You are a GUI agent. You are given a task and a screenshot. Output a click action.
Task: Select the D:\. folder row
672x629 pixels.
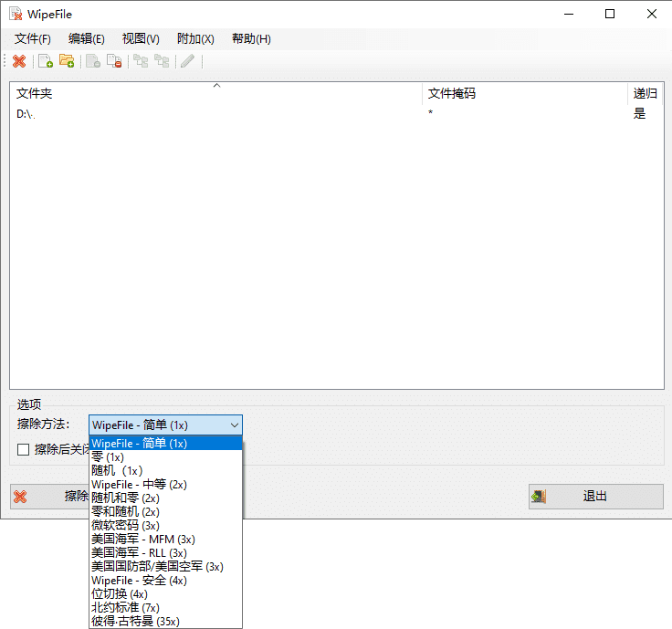[x=26, y=114]
